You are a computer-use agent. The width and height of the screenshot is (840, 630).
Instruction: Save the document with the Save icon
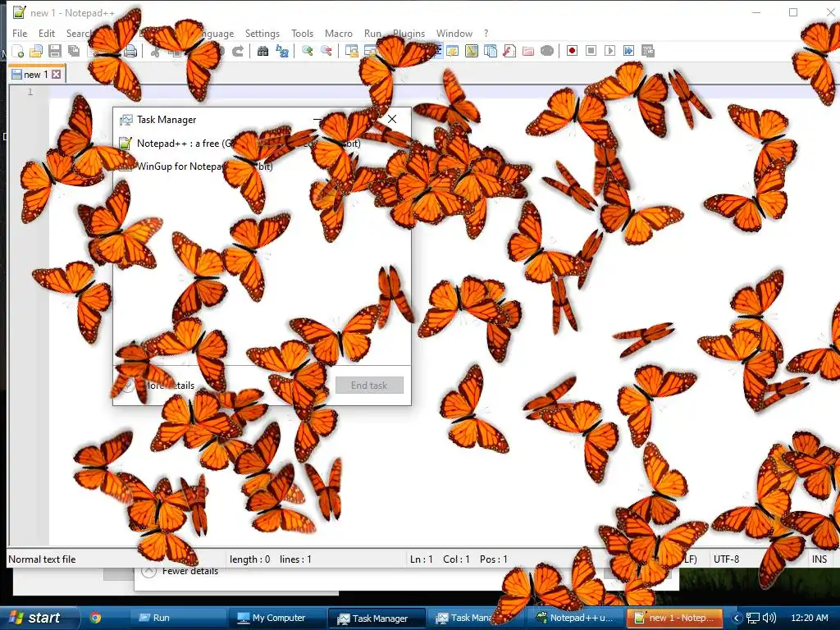click(55, 51)
